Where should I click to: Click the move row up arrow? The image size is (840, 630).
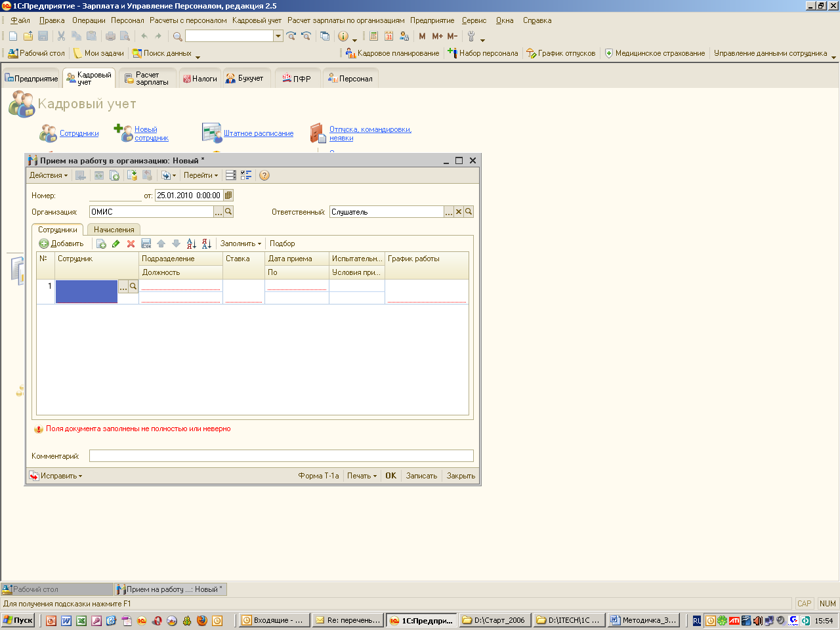click(161, 243)
